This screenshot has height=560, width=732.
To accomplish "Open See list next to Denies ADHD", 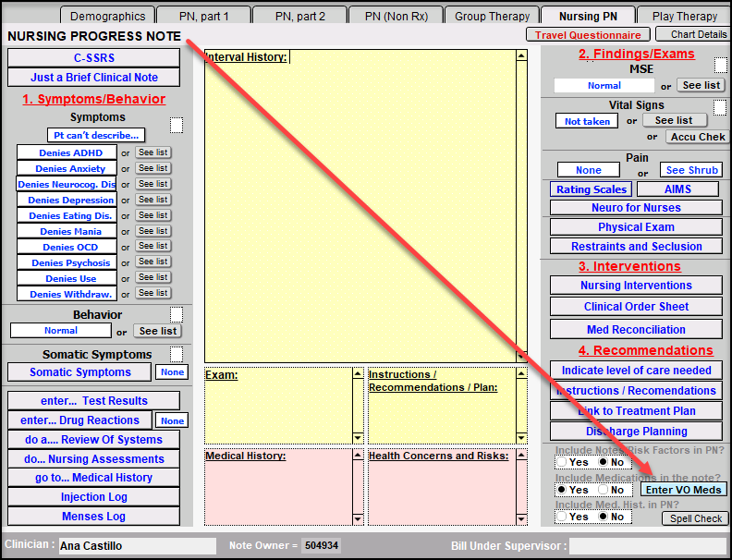I will coord(153,152).
